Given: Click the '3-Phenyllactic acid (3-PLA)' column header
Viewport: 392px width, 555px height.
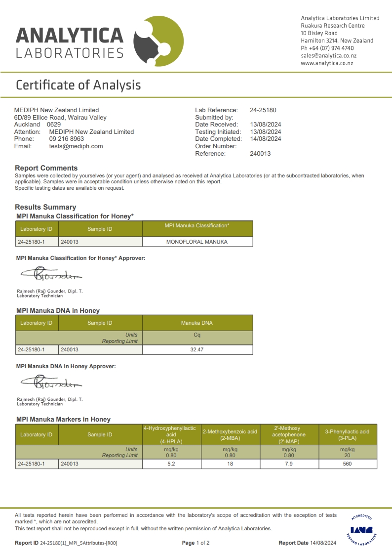Looking at the screenshot, I should pos(348,434).
